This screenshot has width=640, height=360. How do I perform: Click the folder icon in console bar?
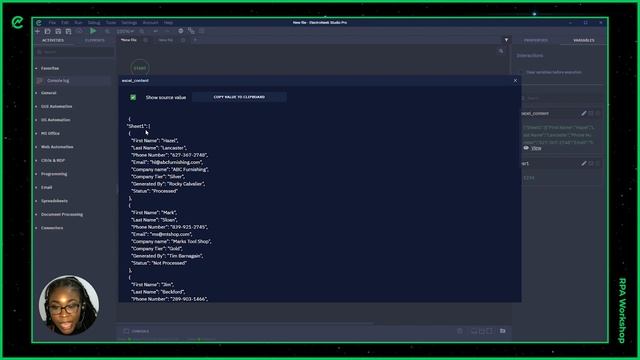(x=502, y=331)
